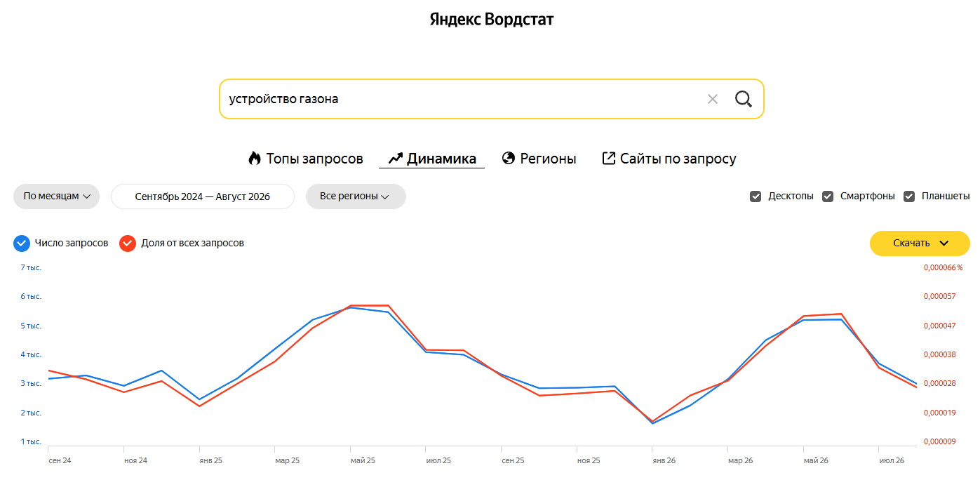Toggle the red Доля от всех запросов series

click(128, 244)
